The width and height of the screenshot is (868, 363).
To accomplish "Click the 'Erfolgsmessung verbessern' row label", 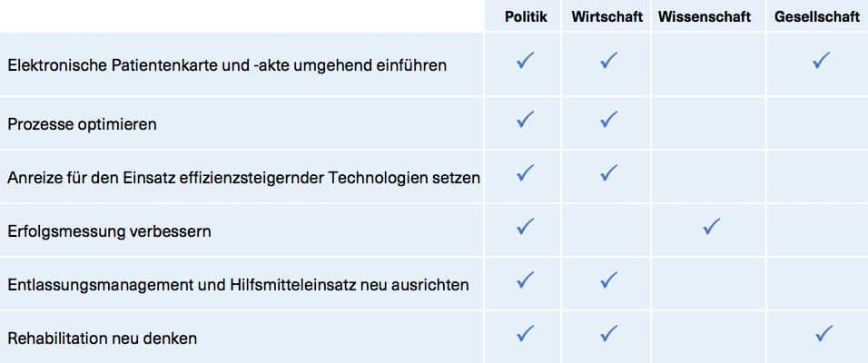I will click(x=109, y=231).
